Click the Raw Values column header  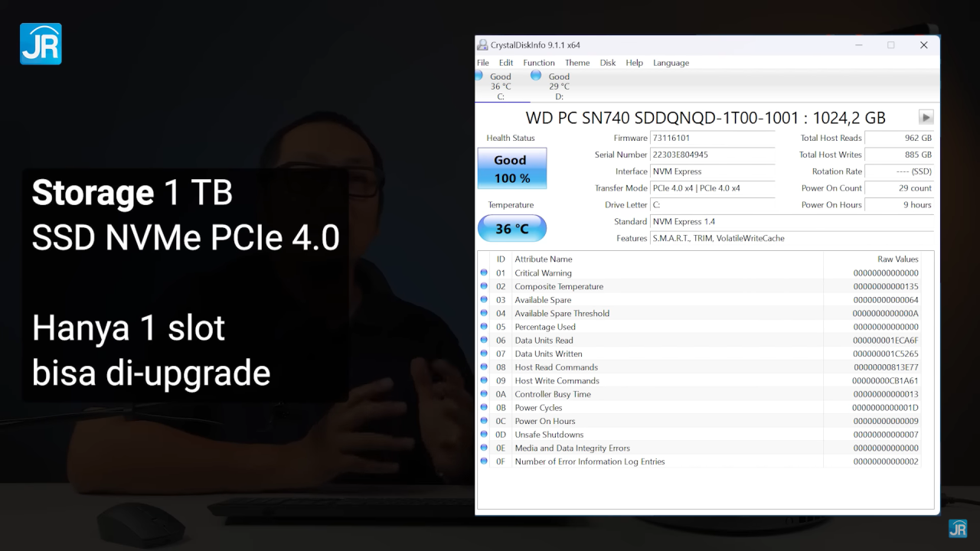(897, 259)
